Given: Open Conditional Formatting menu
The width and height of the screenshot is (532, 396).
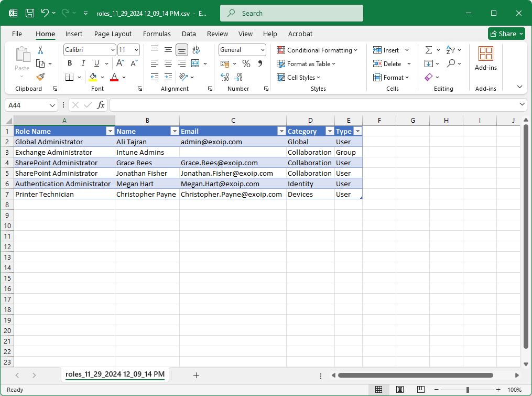Looking at the screenshot, I should pos(318,50).
